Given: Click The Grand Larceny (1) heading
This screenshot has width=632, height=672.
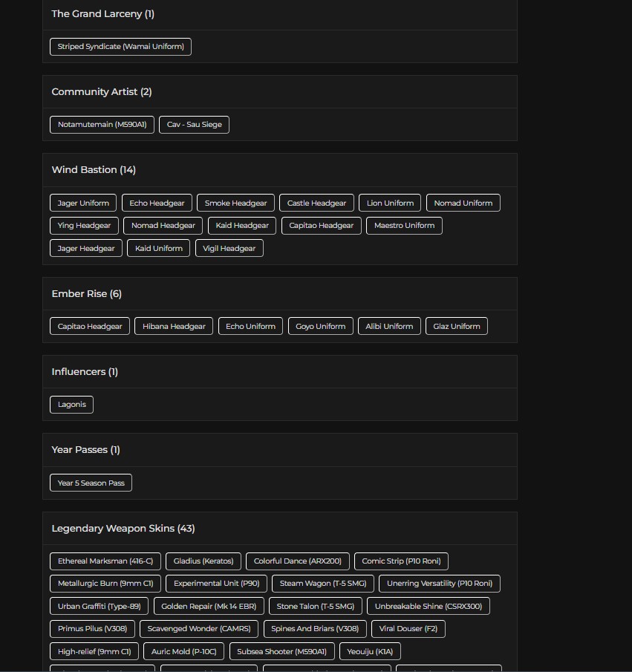Looking at the screenshot, I should pos(103,13).
